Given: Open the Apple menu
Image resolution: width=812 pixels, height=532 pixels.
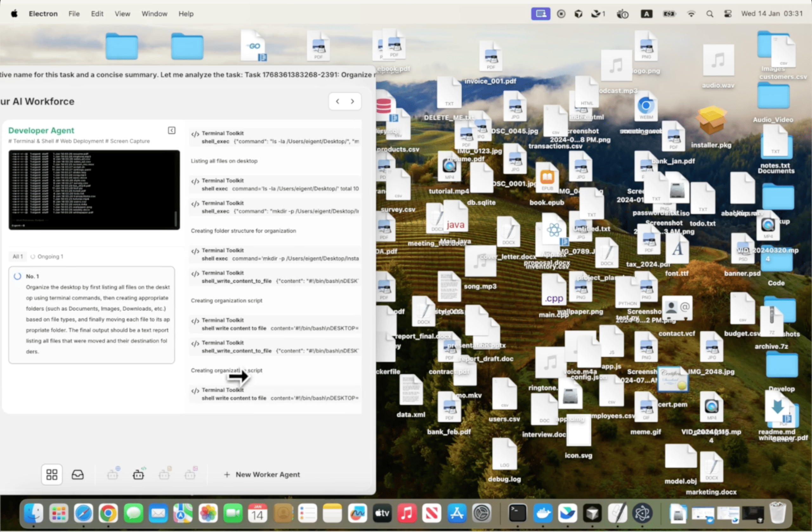Looking at the screenshot, I should (x=14, y=14).
